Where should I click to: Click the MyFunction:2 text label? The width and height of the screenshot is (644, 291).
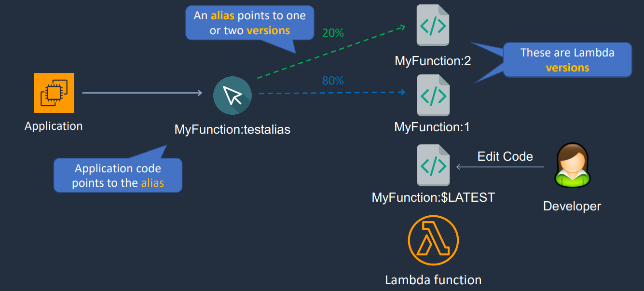[x=432, y=61]
